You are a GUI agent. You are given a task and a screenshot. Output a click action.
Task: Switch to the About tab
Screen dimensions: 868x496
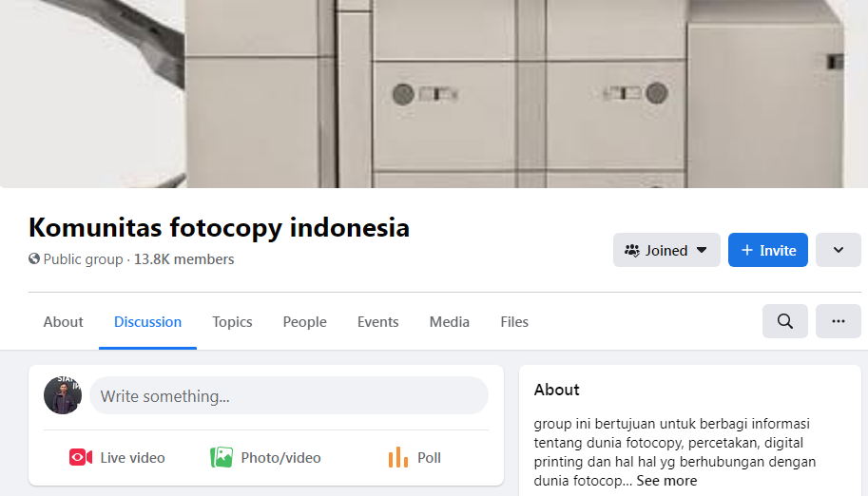63,321
